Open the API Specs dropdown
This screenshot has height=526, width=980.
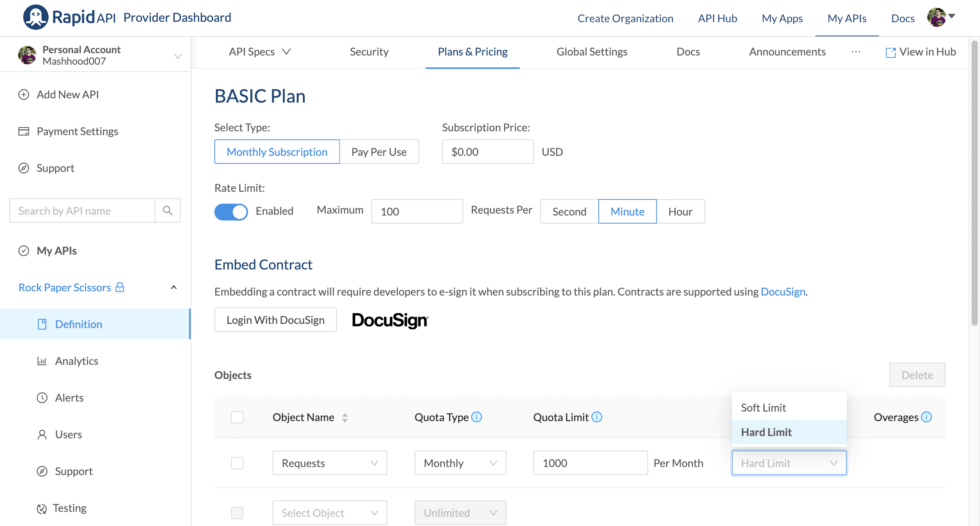[x=260, y=52]
